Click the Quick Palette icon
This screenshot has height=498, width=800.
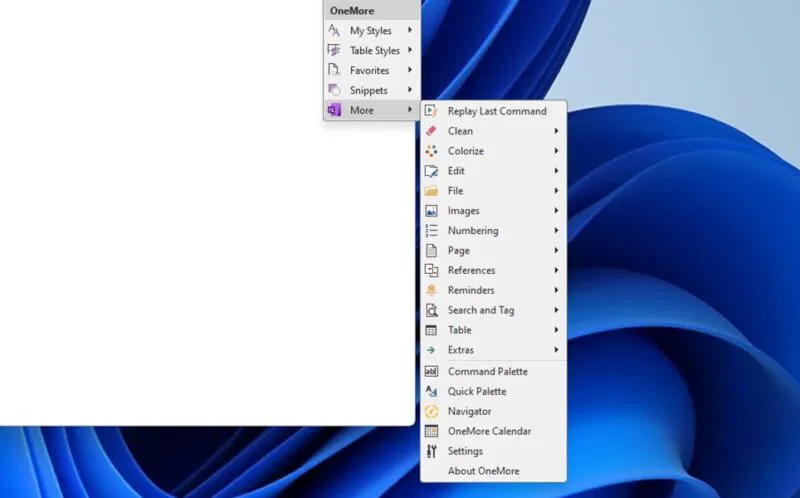pyautogui.click(x=431, y=391)
